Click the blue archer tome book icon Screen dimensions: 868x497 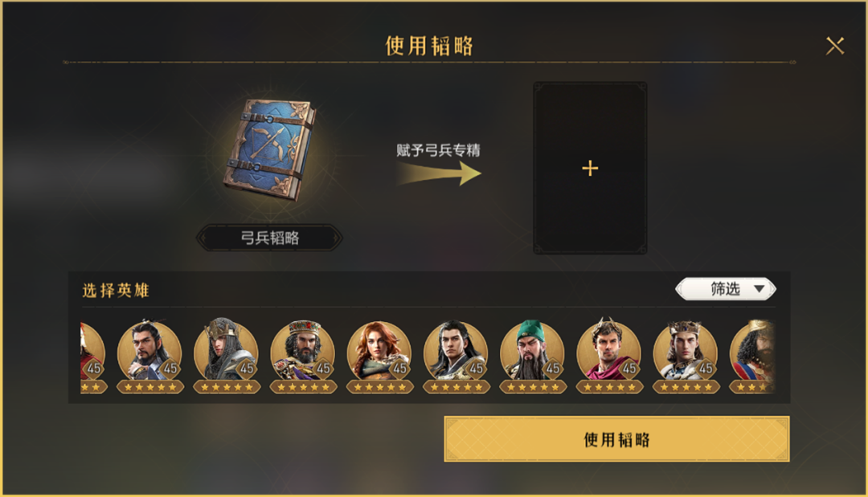(x=270, y=149)
